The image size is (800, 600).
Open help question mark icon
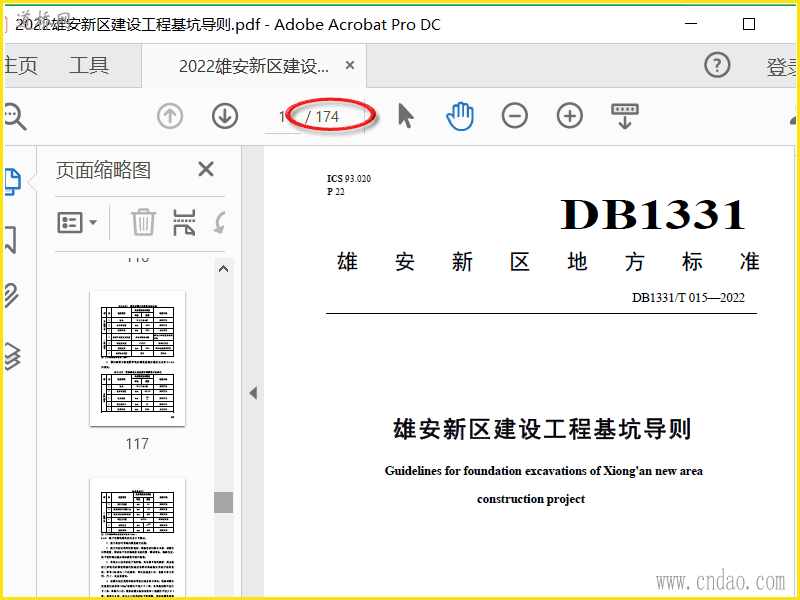pyautogui.click(x=717, y=65)
